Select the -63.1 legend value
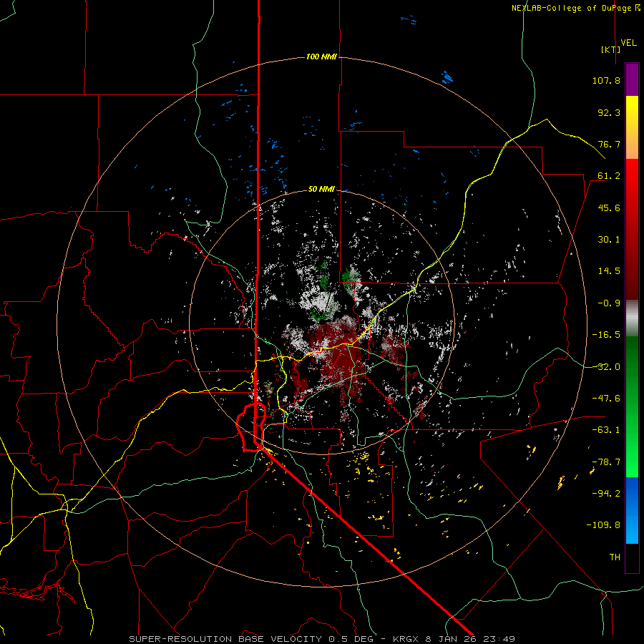This screenshot has height=644, width=644. pyautogui.click(x=606, y=430)
